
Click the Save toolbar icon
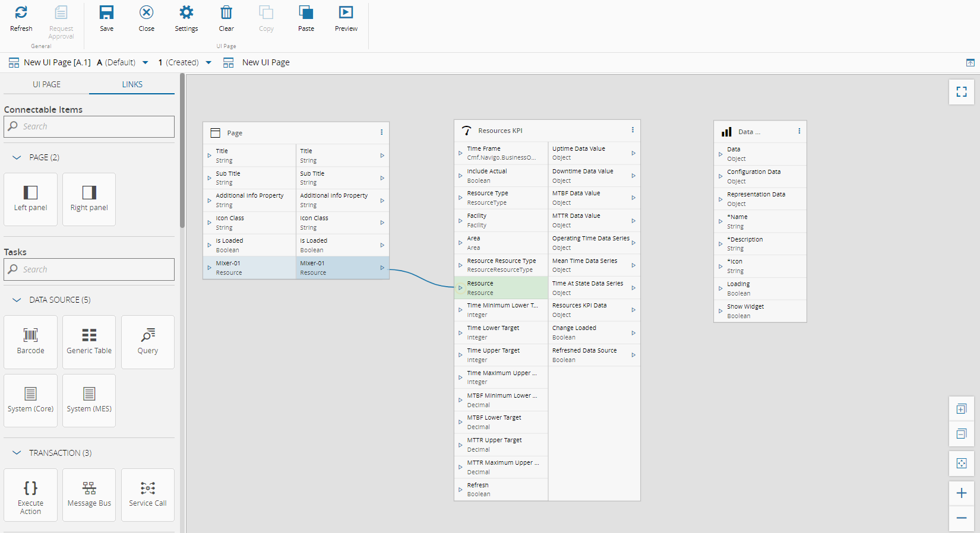tap(106, 13)
